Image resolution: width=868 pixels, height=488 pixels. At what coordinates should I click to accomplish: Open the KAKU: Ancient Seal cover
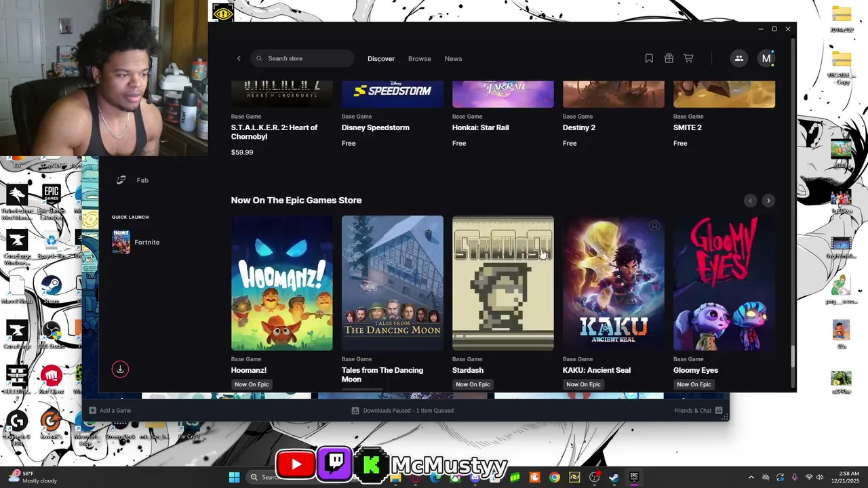(x=614, y=283)
